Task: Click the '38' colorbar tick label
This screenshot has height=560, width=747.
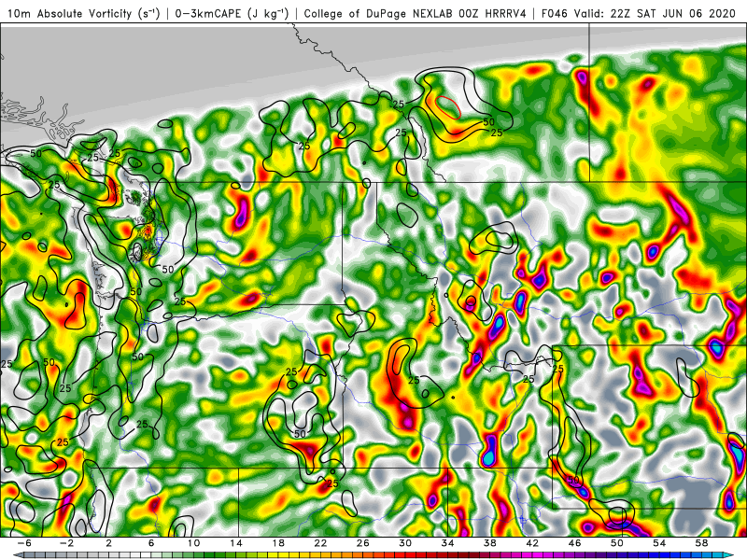Action: 490,543
